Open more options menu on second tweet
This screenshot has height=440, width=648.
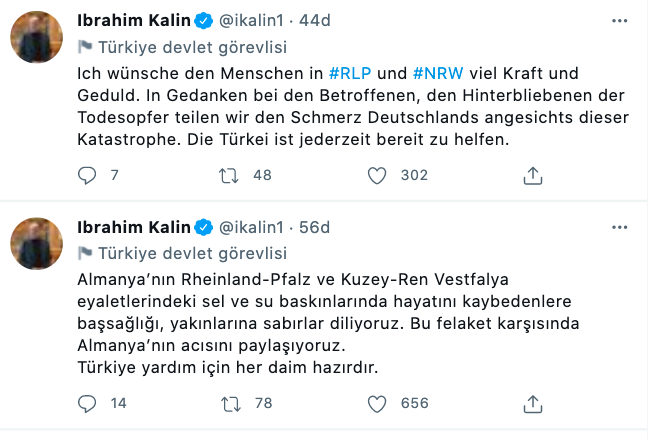[619, 227]
